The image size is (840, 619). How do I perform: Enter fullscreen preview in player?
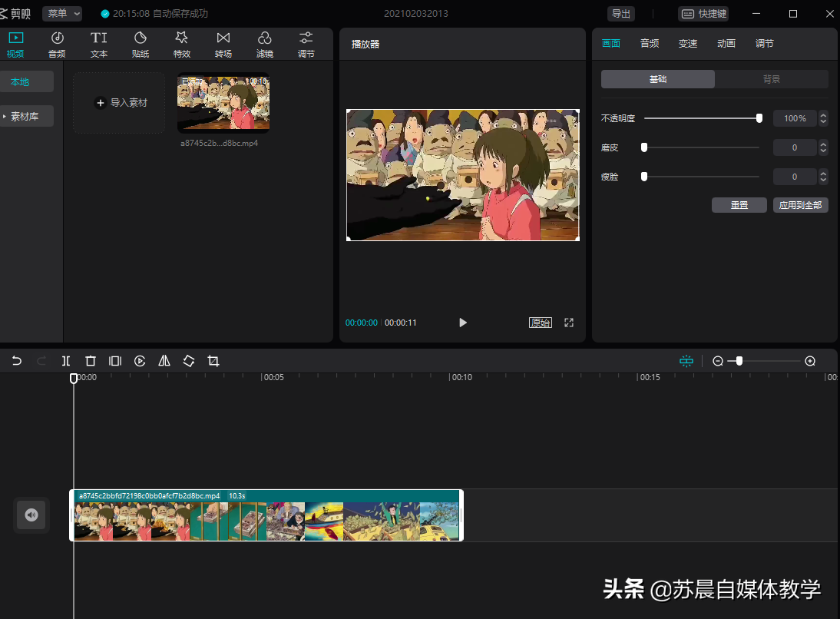tap(569, 323)
